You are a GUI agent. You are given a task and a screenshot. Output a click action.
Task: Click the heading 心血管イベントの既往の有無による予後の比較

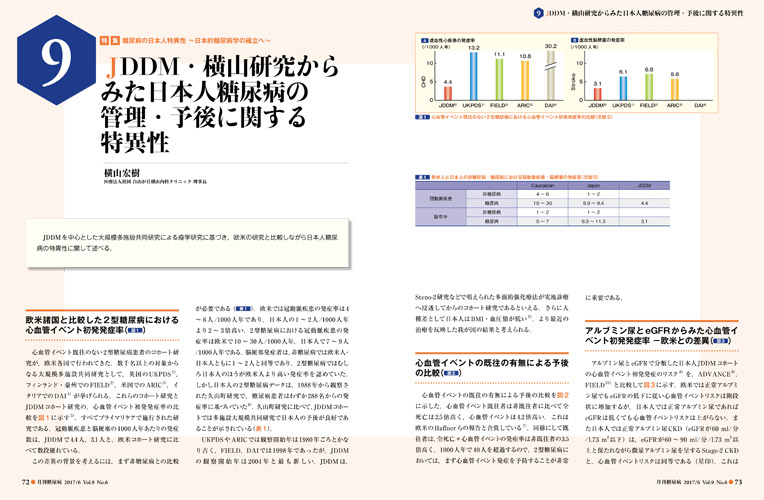[x=492, y=367]
